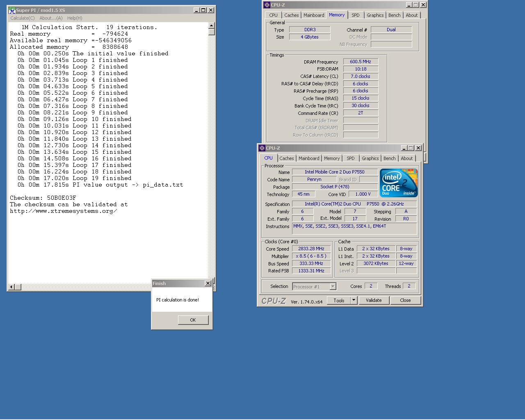Click the memory Size 4 GBytes field
Image resolution: width=525 pixels, height=420 pixels.
310,37
